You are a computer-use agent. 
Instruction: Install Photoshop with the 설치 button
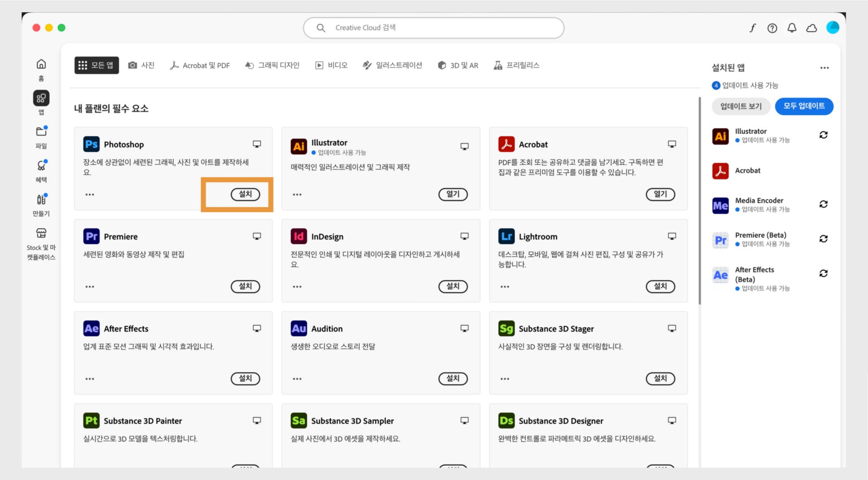pyautogui.click(x=245, y=194)
